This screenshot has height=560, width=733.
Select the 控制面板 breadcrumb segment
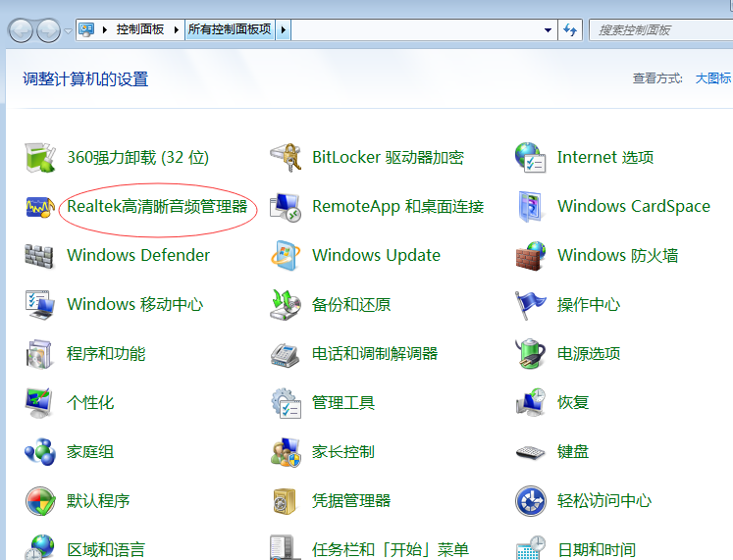point(140,29)
